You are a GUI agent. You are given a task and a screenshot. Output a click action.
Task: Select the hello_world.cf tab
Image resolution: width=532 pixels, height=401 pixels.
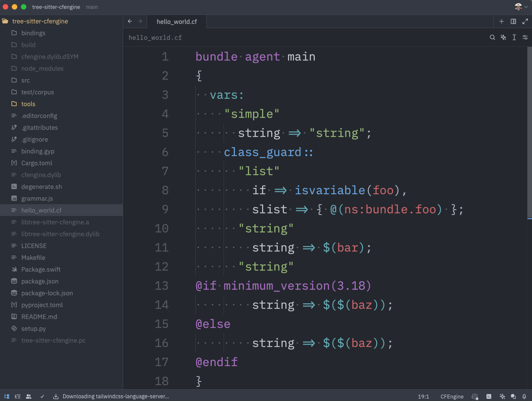click(176, 21)
